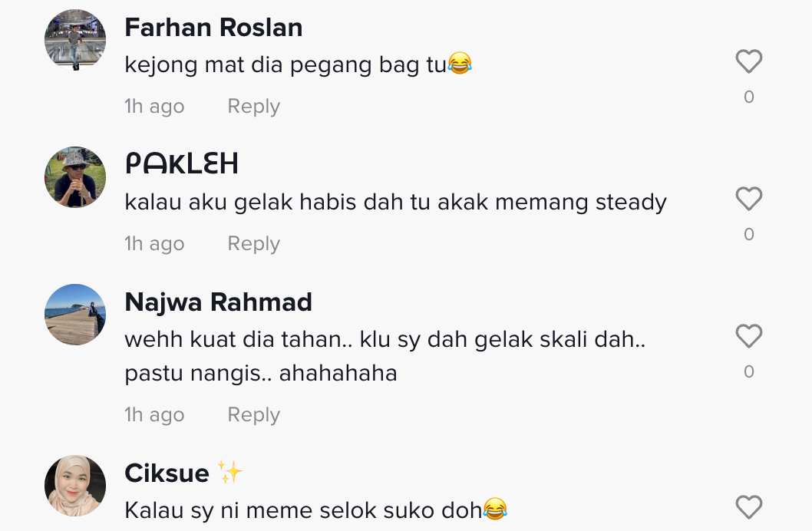The image size is (812, 531).
Task: Open PAKLEH username link
Action: (x=182, y=164)
